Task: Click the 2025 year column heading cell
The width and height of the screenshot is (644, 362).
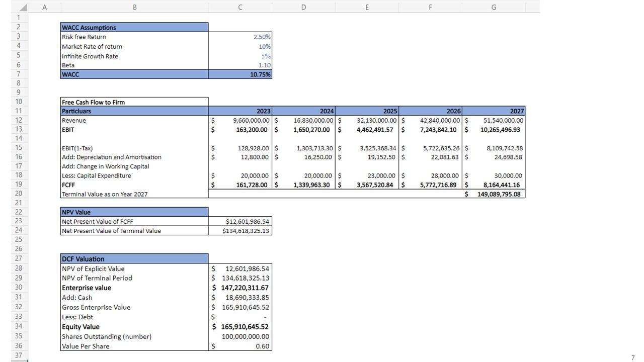Action: (367, 111)
